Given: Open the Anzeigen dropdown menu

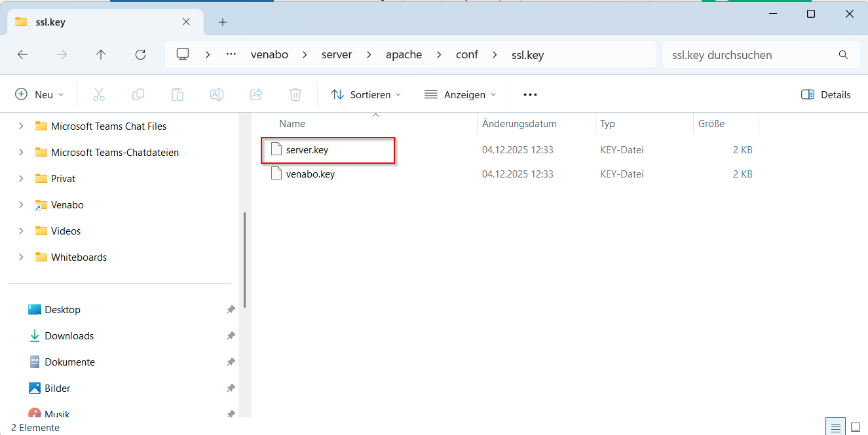Looking at the screenshot, I should pos(460,94).
